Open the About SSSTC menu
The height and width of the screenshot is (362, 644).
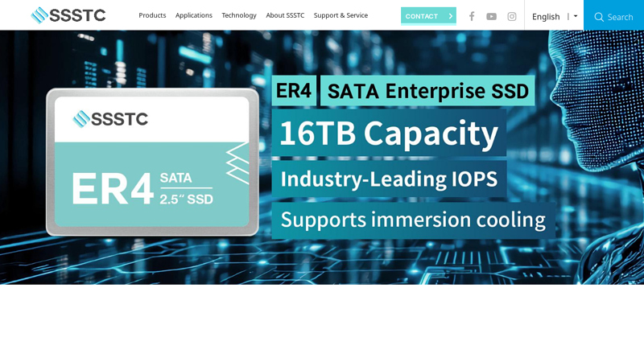[285, 15]
